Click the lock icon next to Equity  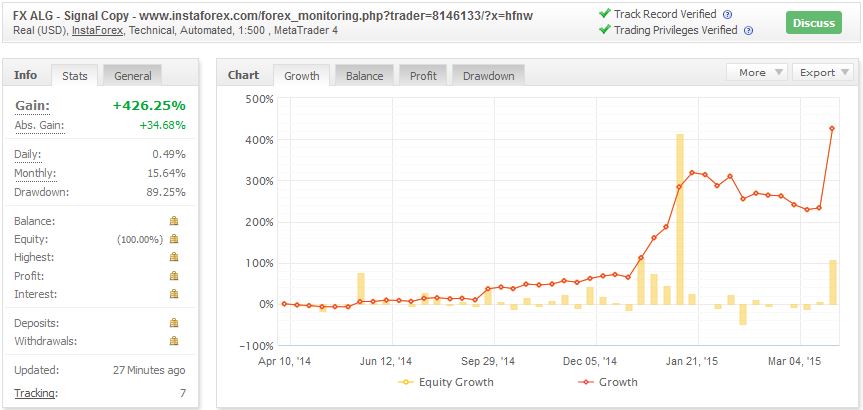pos(174,239)
